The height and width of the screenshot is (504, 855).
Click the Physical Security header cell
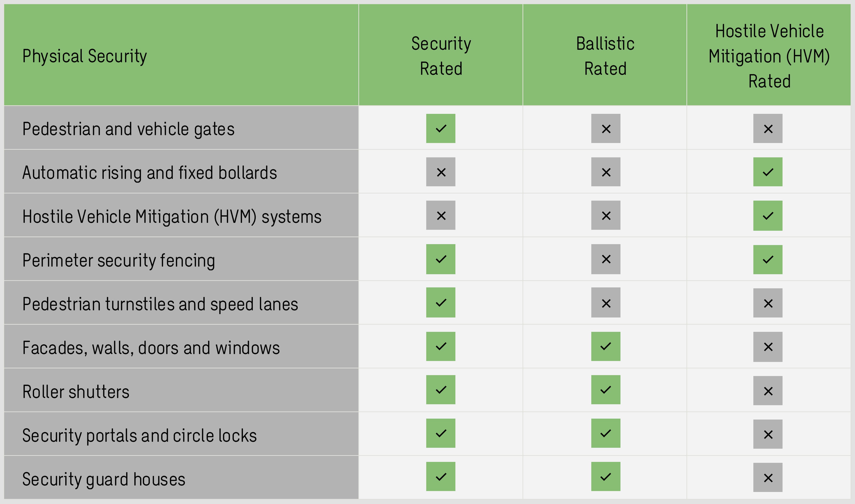pyautogui.click(x=85, y=56)
